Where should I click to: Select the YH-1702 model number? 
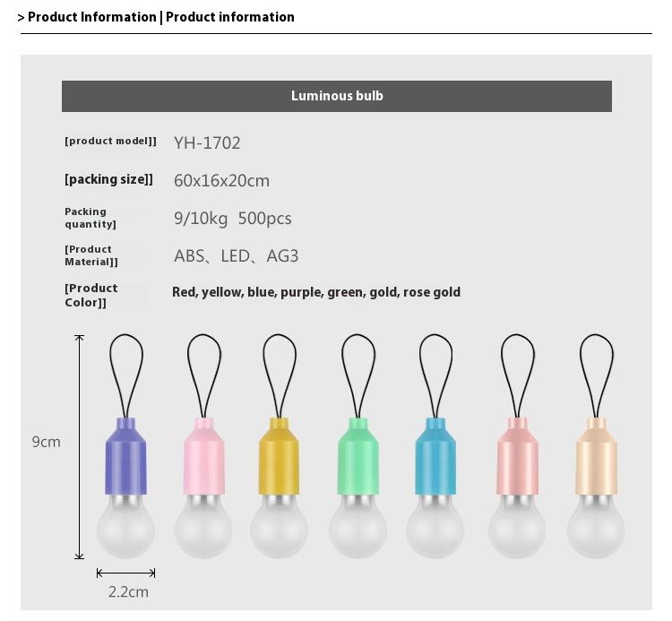(x=207, y=142)
